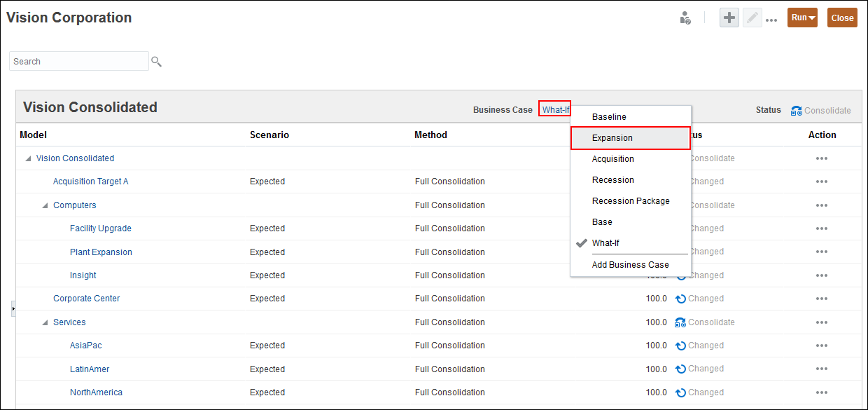The image size is (868, 410).
Task: Click the search magnifier icon
Action: (156, 61)
